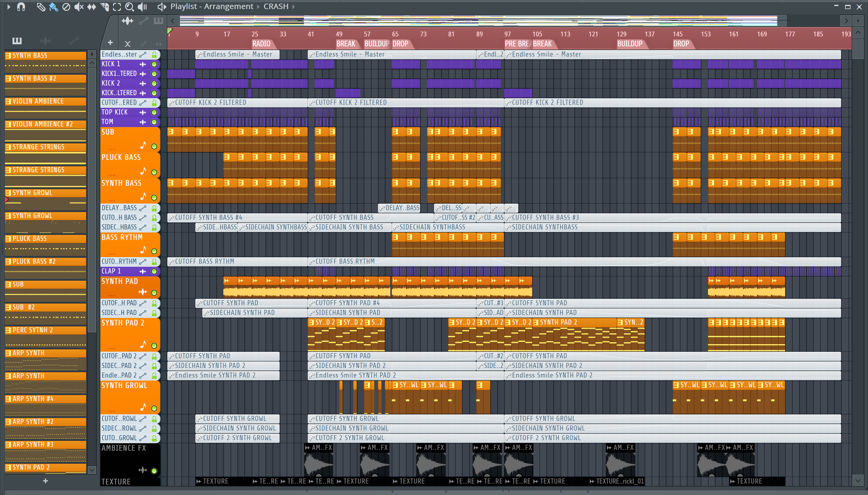Toggle the SUB track mute light

(x=154, y=147)
